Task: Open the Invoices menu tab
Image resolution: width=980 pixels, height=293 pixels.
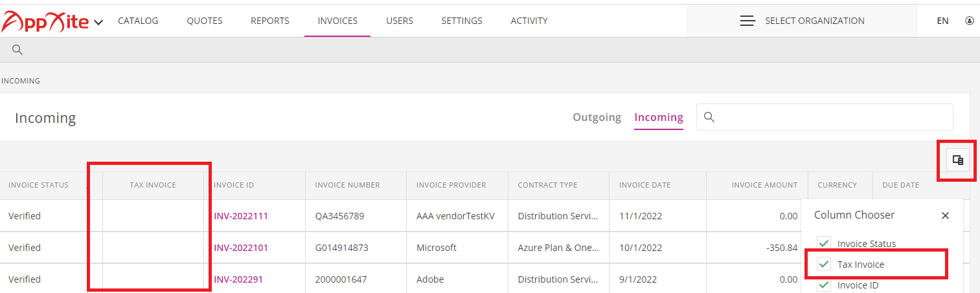Action: pyautogui.click(x=337, y=21)
